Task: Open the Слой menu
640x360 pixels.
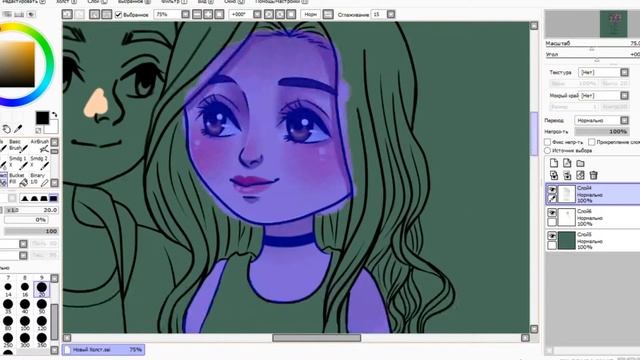Action: click(97, 2)
